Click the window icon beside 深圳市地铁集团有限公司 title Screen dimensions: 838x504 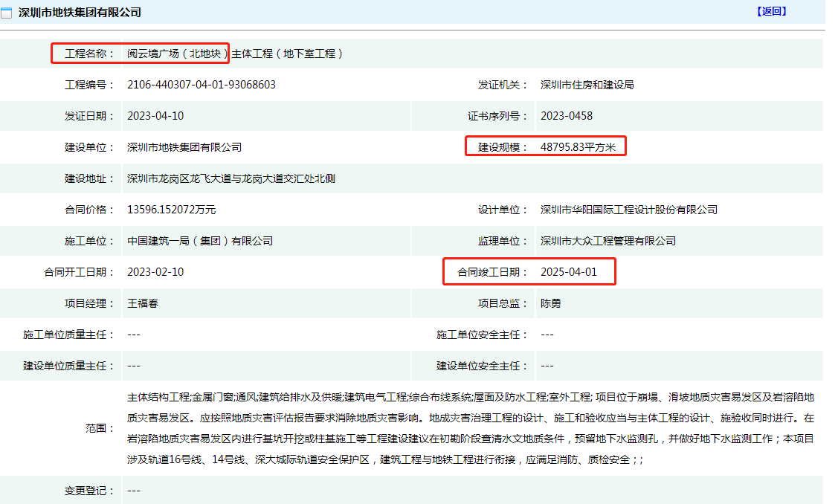tap(7, 13)
